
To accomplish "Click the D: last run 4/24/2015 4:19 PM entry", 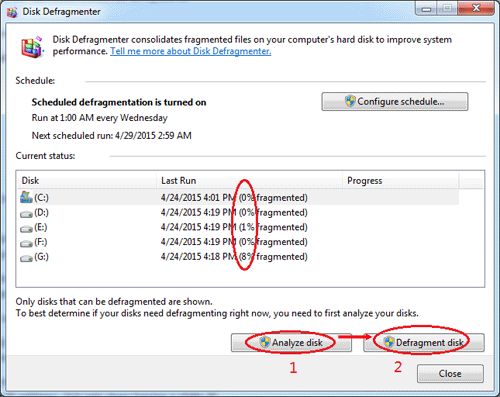I will point(234,212).
